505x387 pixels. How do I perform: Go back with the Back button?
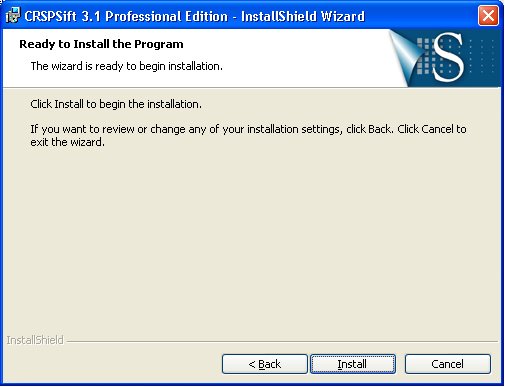pos(265,364)
